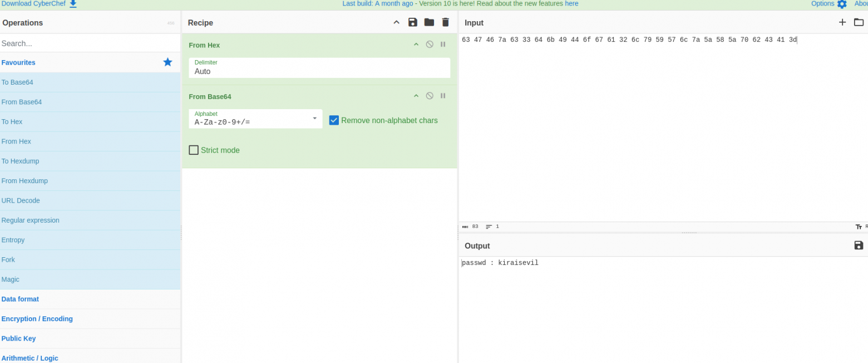Expand Encryption / Encoding category
Image resolution: width=868 pixels, height=363 pixels.
[x=90, y=318]
